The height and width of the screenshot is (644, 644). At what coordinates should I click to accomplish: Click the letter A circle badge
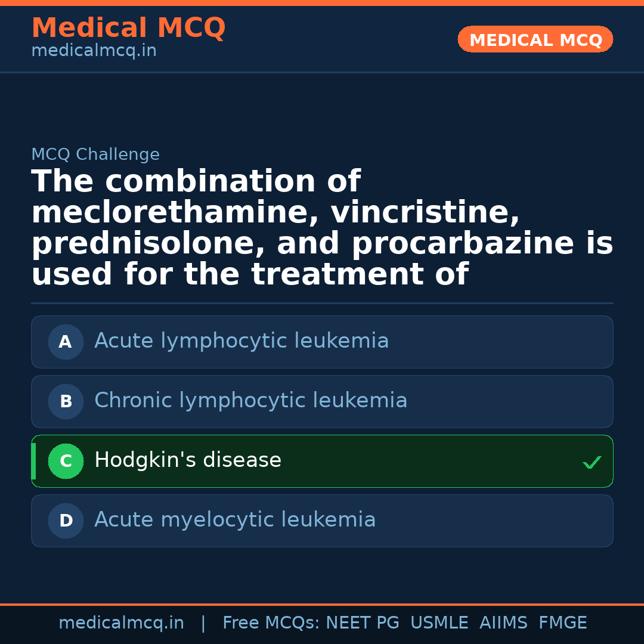[x=66, y=342]
